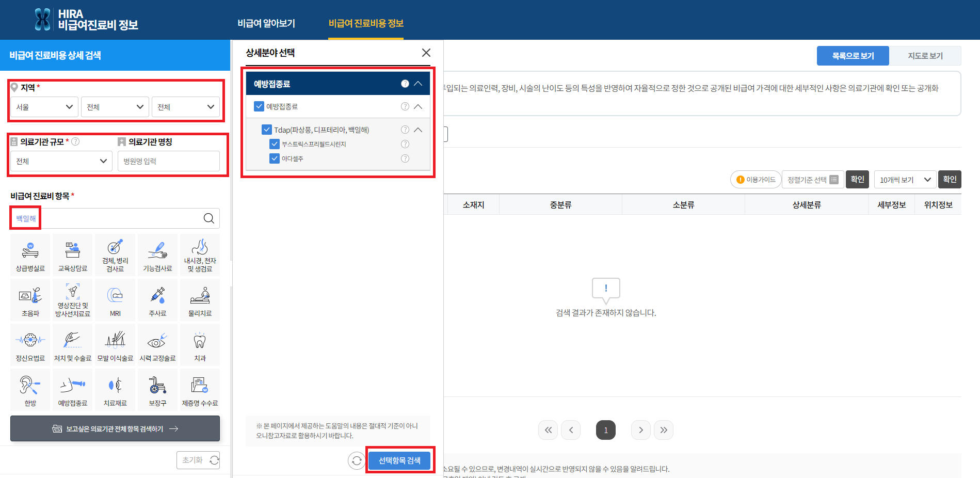Toggle the Tdap(파상풍, 디프테리아, 백일해) checkbox

coord(267,130)
